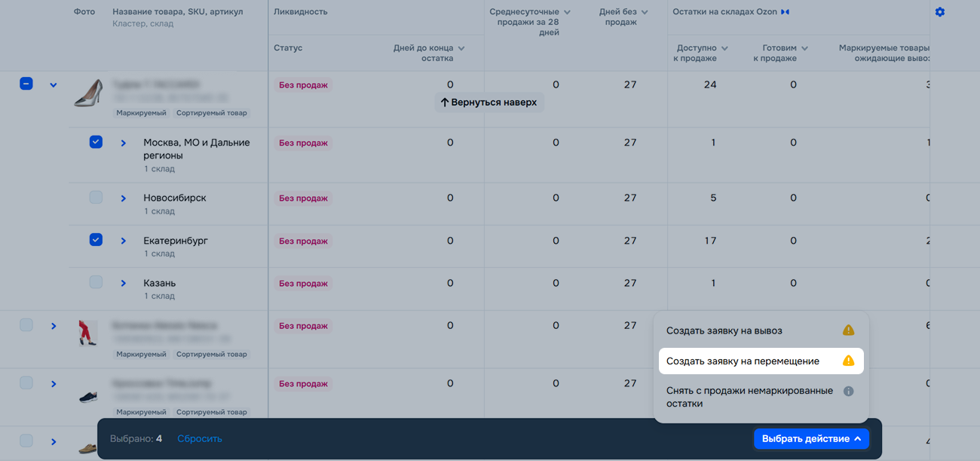Click Вернуться наверх button
This screenshot has height=461, width=980.
click(x=488, y=102)
